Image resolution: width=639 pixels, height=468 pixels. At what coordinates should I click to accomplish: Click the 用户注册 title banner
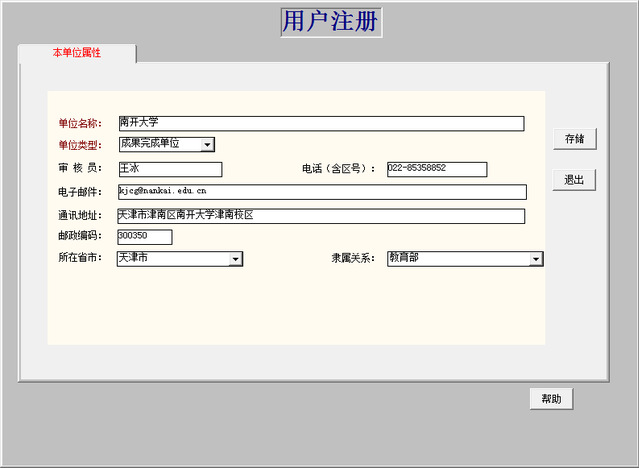point(331,22)
